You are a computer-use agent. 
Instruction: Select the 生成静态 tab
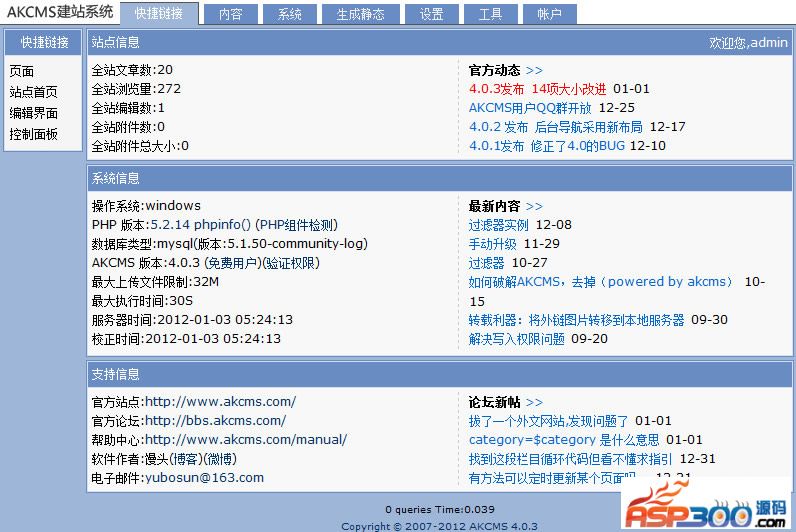[360, 14]
